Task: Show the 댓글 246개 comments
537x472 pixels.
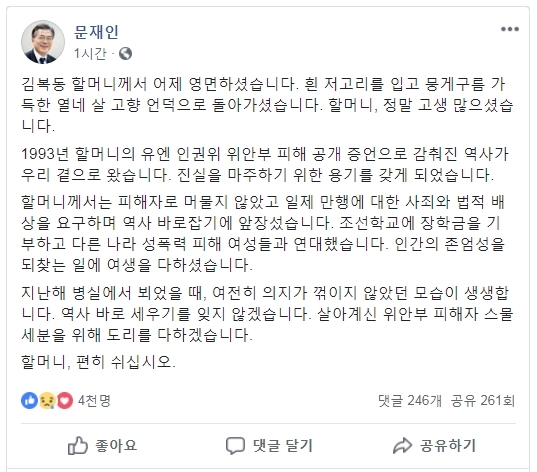Action: click(x=410, y=400)
